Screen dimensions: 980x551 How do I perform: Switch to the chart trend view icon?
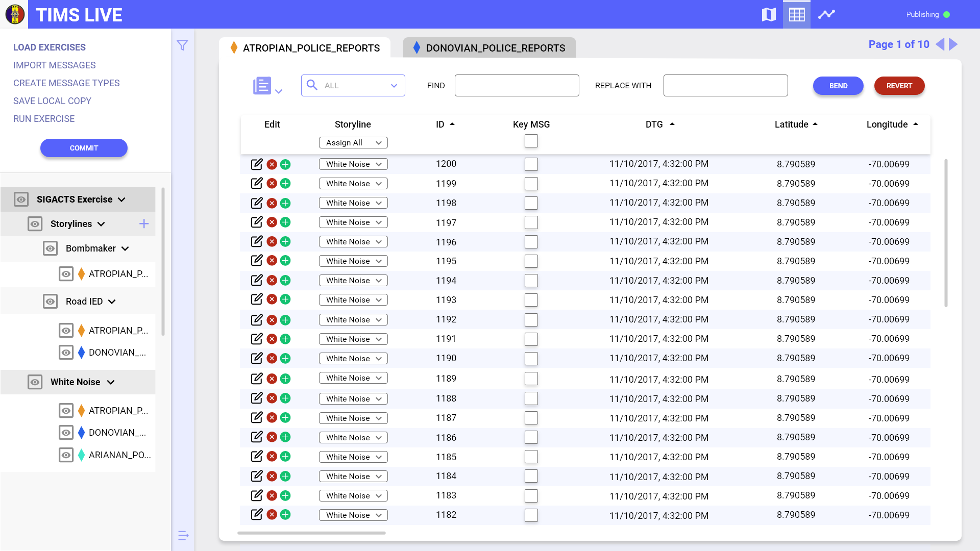pos(826,14)
